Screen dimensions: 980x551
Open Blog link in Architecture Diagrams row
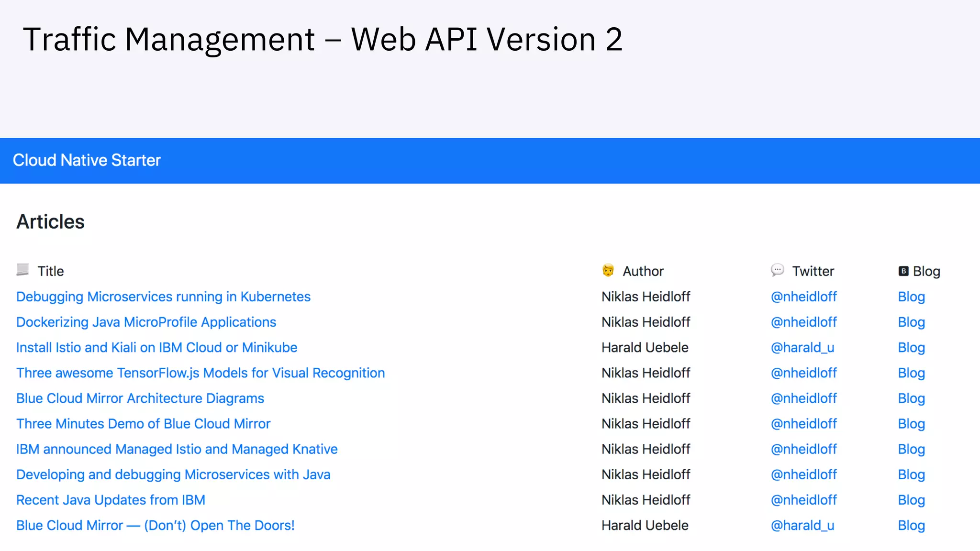[911, 398]
